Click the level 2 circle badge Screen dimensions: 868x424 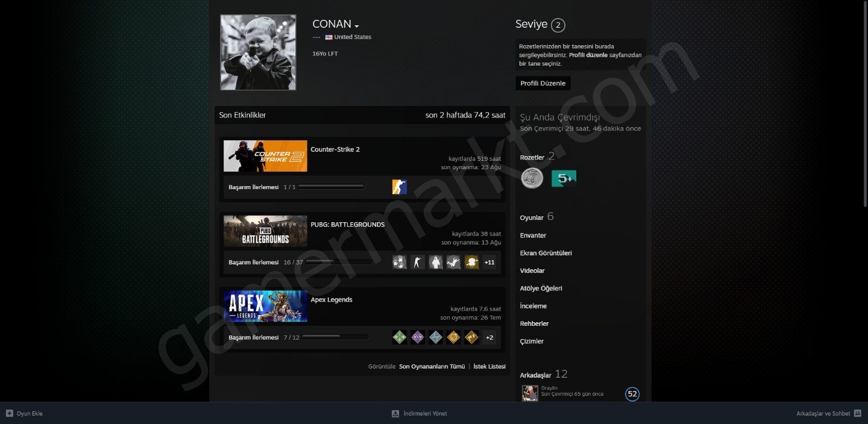pos(558,25)
